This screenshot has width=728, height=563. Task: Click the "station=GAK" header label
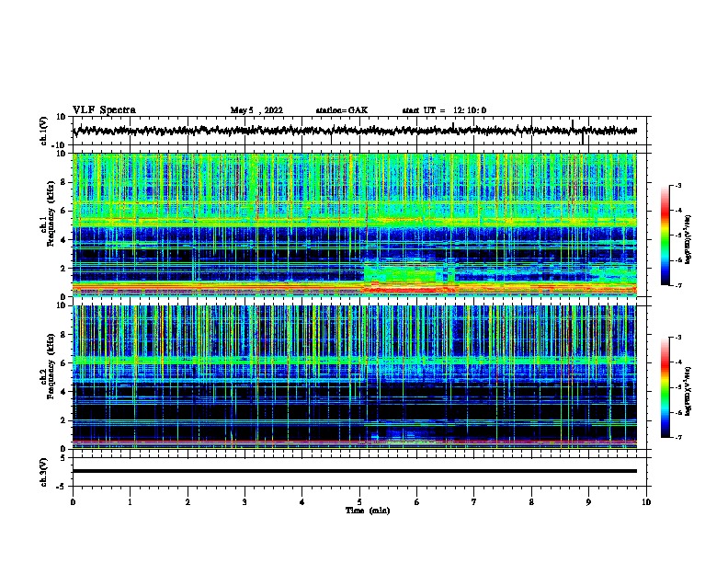(342, 110)
